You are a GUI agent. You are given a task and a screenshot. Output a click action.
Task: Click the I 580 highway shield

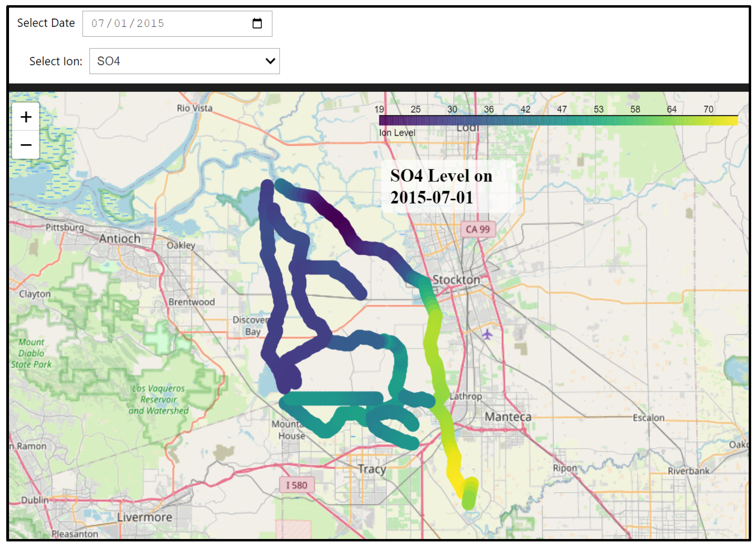[297, 485]
